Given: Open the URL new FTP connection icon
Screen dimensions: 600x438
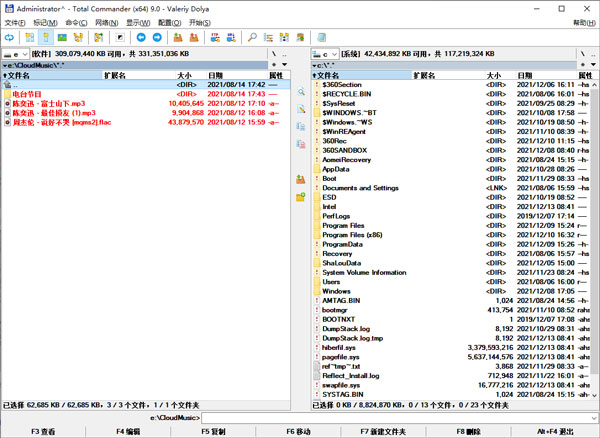Looking at the screenshot, I should click(x=231, y=37).
